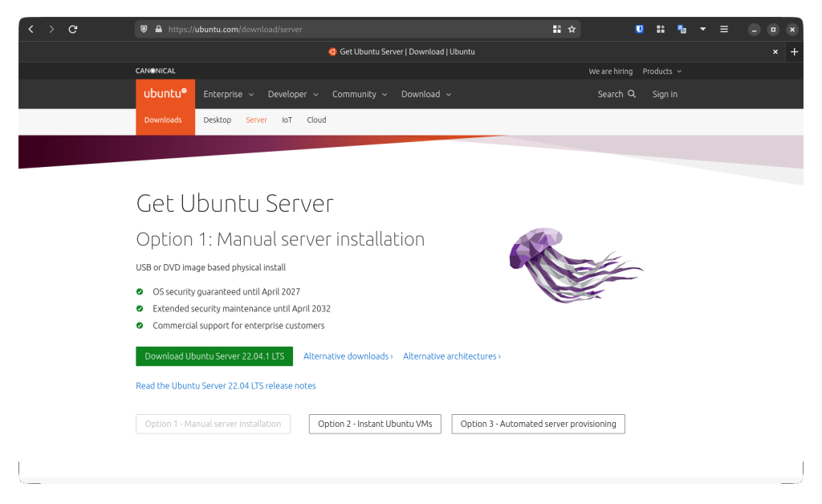
Task: Maximize the browser window
Action: click(773, 30)
